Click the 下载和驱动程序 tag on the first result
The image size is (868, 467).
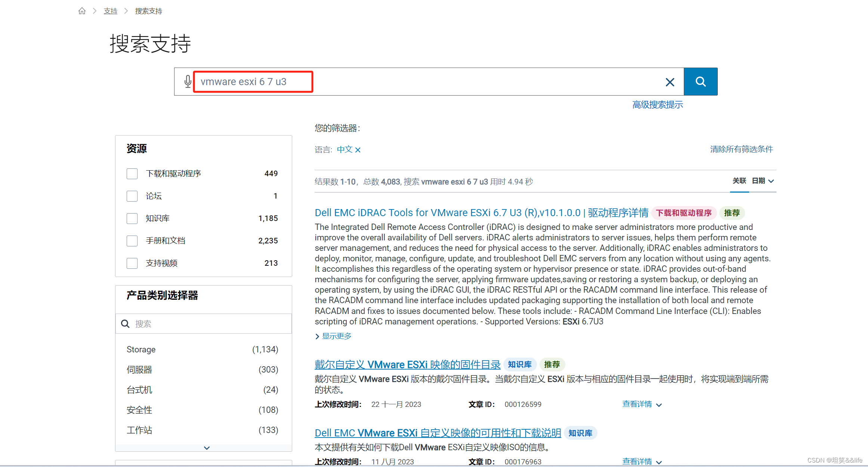click(x=684, y=213)
